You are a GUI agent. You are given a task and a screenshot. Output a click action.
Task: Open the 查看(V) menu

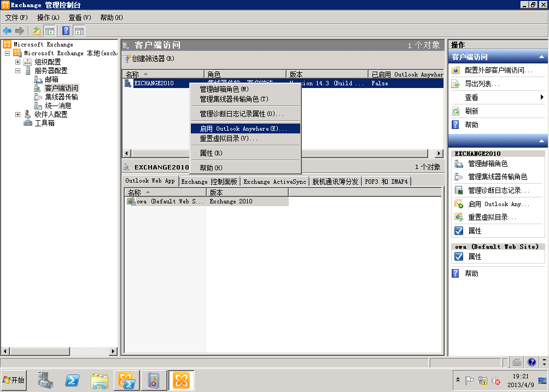[80, 17]
